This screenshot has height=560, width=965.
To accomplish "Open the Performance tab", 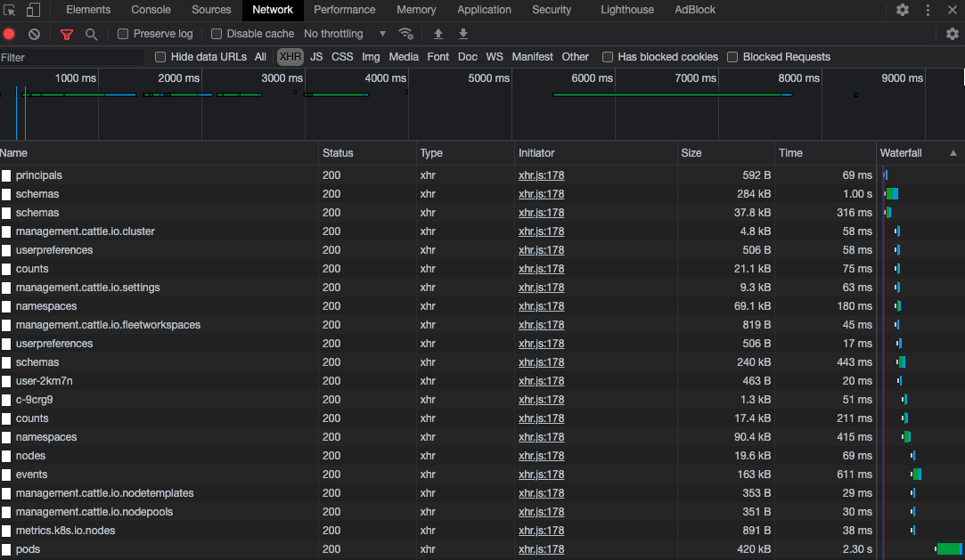I will click(x=345, y=10).
